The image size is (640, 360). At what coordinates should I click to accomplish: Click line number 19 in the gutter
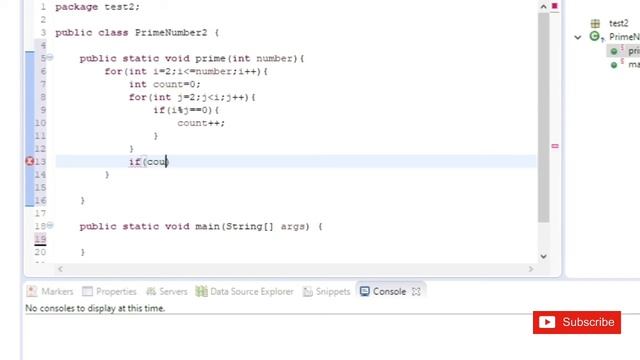40,238
